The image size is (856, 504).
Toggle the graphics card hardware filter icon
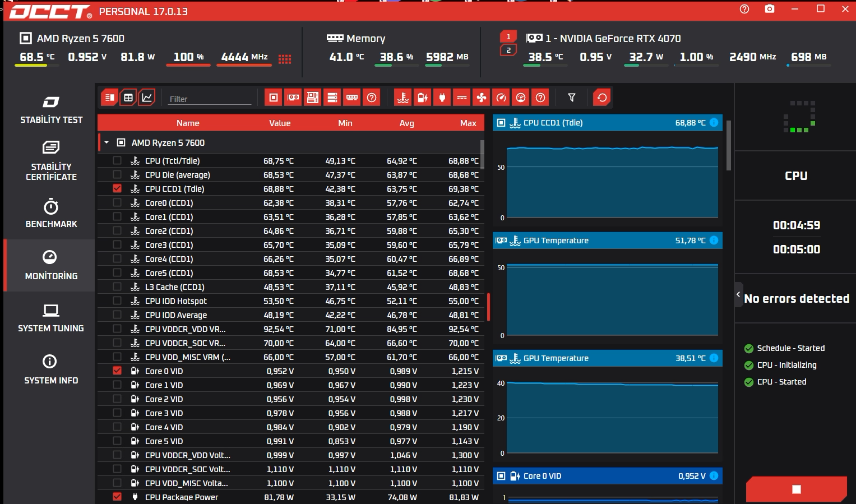(x=293, y=98)
